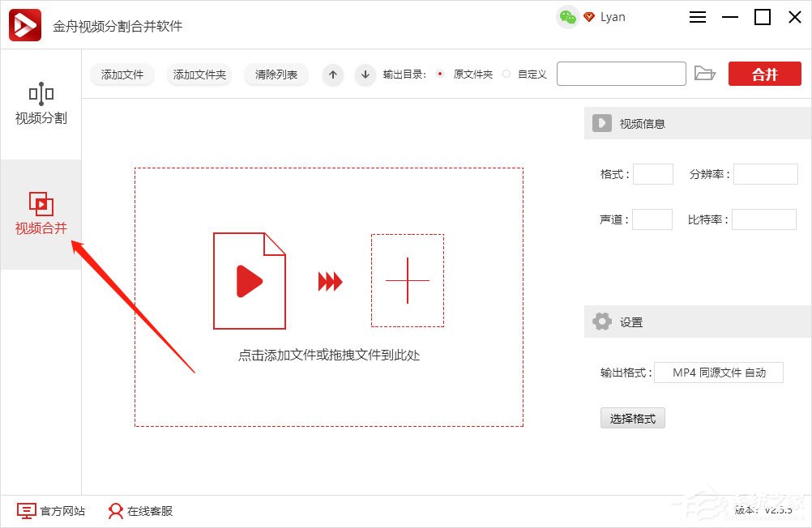This screenshot has width=812, height=528.
Task: Select the 视频合并 (video merge) tool
Action: click(41, 213)
